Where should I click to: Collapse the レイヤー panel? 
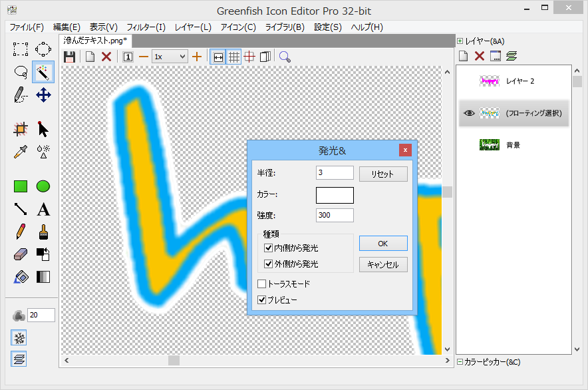tap(458, 41)
